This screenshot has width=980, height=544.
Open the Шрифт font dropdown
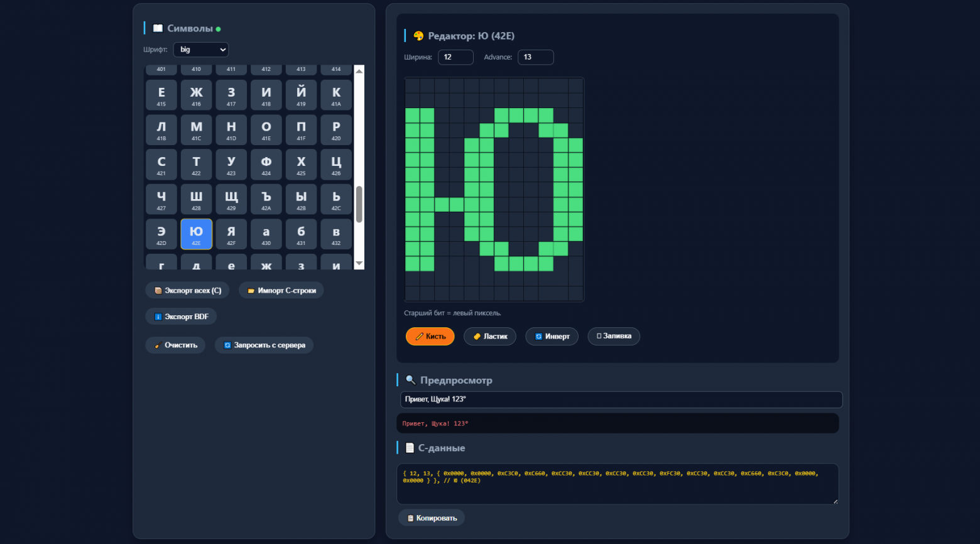tap(201, 50)
